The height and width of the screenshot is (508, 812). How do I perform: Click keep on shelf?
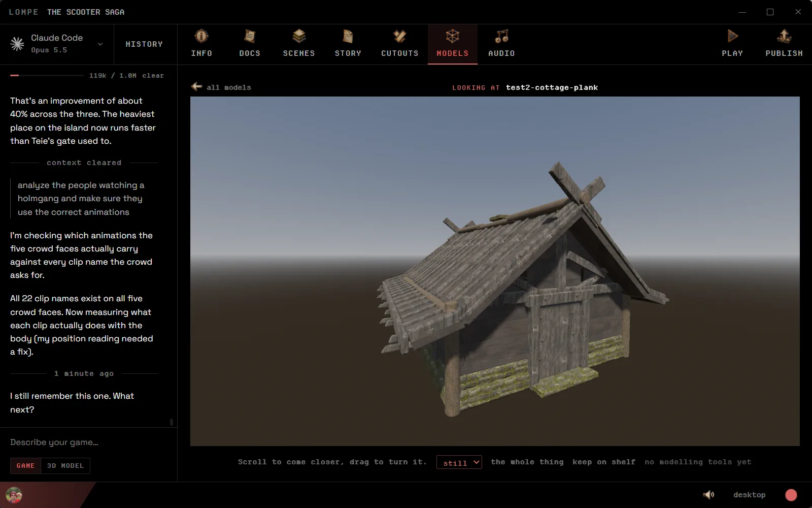point(604,462)
